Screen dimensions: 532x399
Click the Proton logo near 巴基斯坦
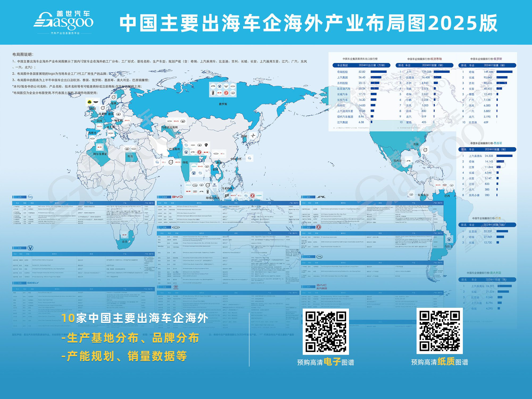point(206,145)
